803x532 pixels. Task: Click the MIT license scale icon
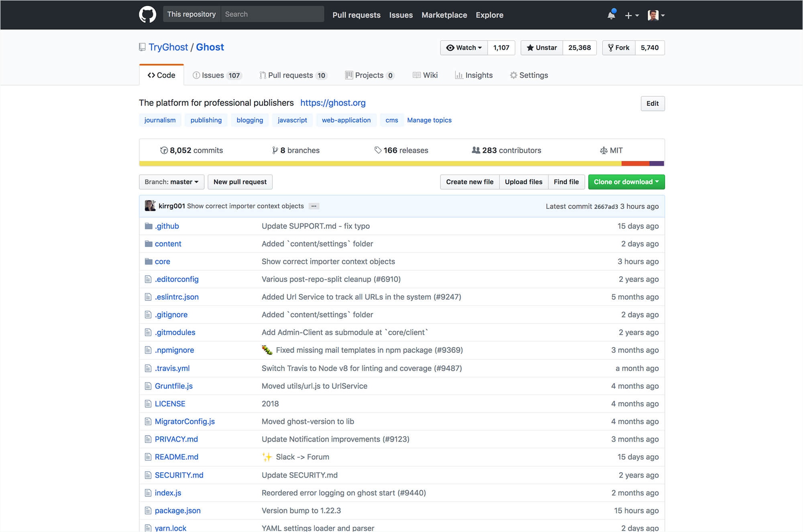pos(603,150)
